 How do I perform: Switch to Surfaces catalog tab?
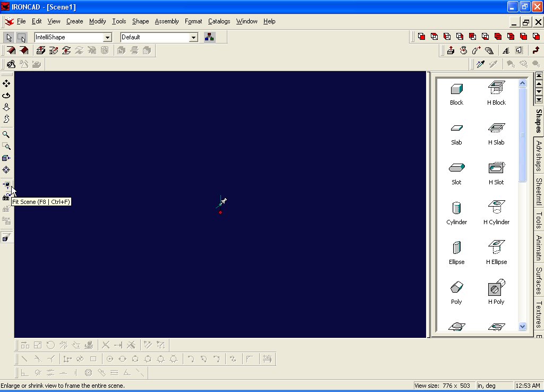click(539, 280)
